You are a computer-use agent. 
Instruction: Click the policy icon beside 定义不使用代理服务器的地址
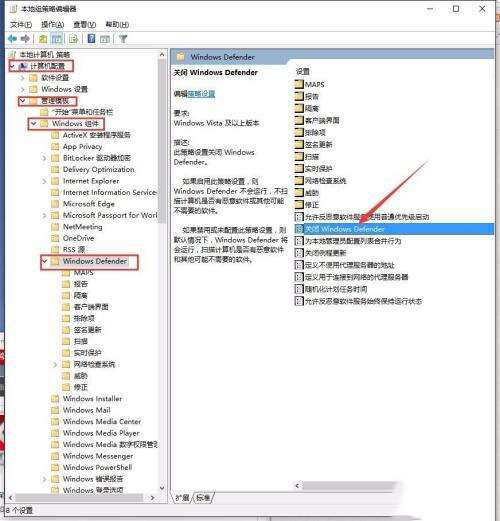(299, 265)
